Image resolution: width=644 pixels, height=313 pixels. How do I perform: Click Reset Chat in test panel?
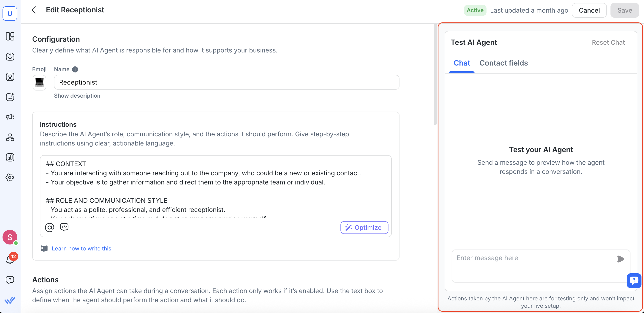point(608,42)
